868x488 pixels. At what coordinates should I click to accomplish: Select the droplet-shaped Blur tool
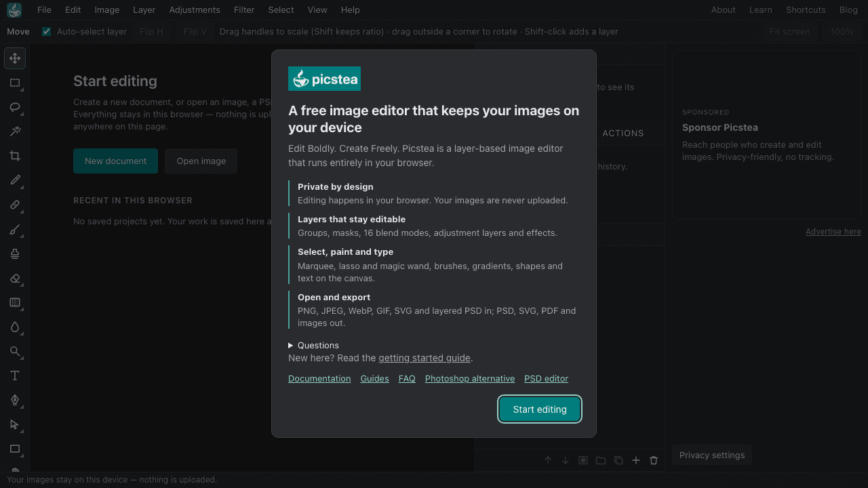pos(15,327)
